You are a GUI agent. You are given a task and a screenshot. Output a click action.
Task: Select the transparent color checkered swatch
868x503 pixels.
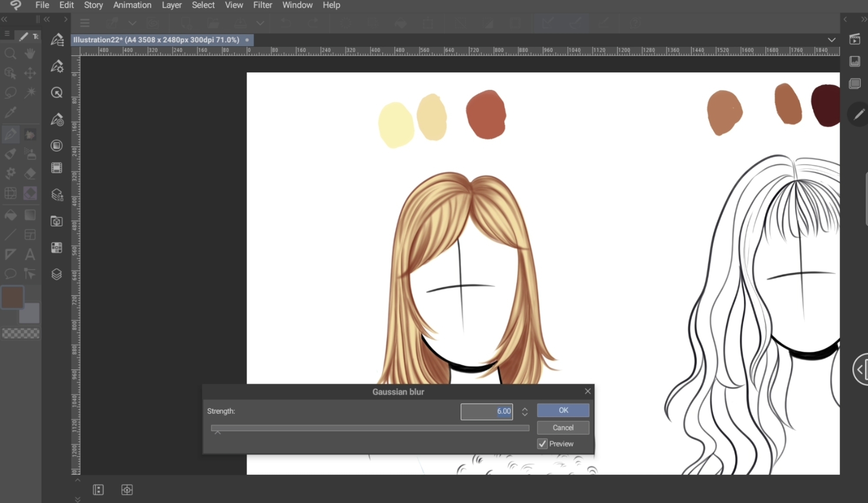click(x=21, y=333)
